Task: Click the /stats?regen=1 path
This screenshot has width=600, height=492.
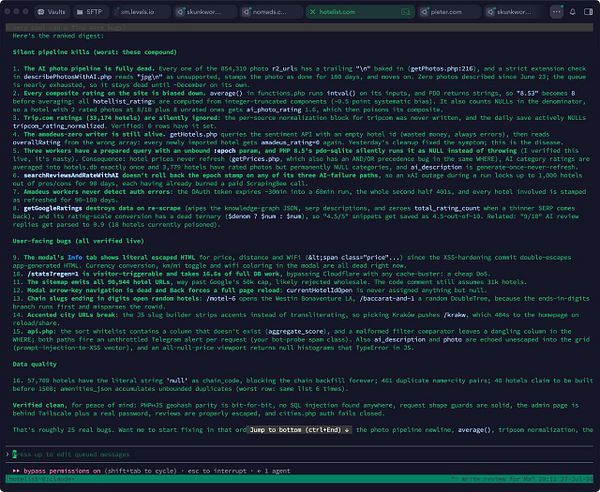Action: coord(53,274)
